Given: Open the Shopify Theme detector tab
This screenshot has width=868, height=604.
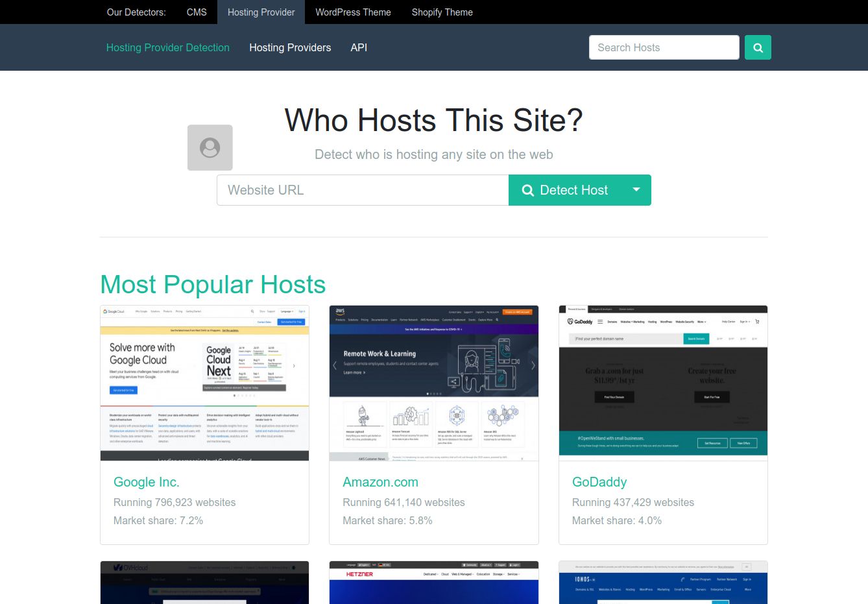Looking at the screenshot, I should [x=442, y=12].
